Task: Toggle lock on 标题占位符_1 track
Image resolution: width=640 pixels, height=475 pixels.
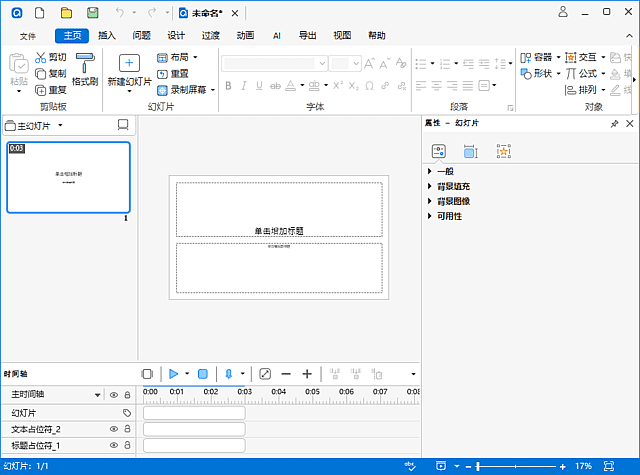Action: [127, 445]
